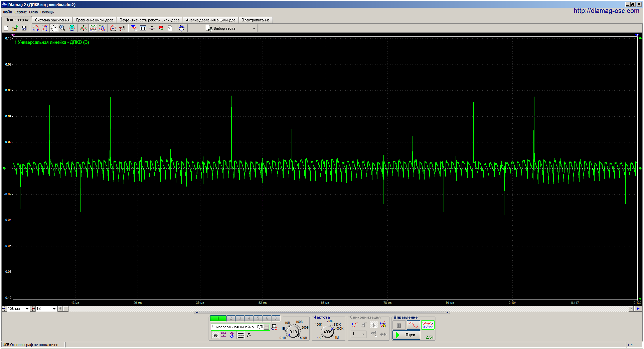644x349 pixels.
Task: Click the minus zoom-out button beside 130 мс
Action: (4, 309)
